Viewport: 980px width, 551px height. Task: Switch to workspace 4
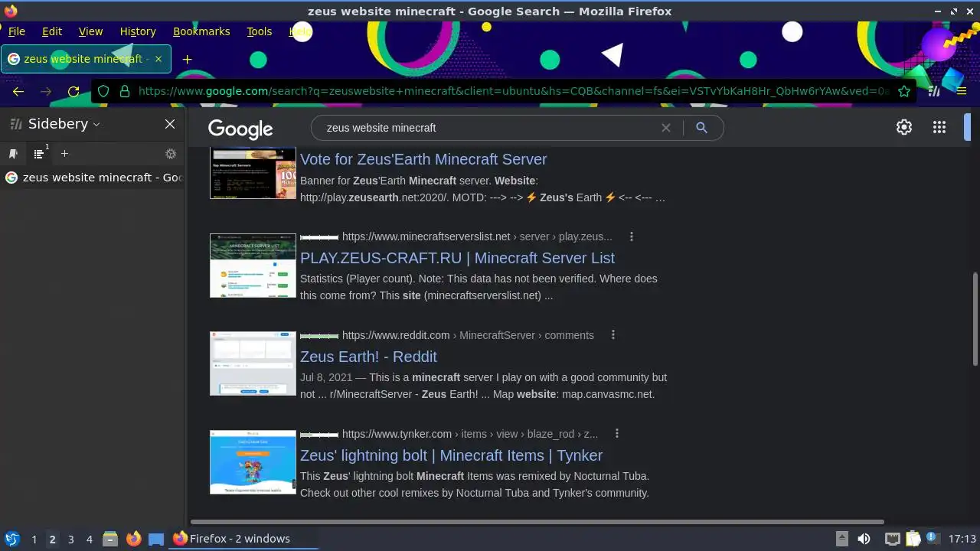(89, 539)
